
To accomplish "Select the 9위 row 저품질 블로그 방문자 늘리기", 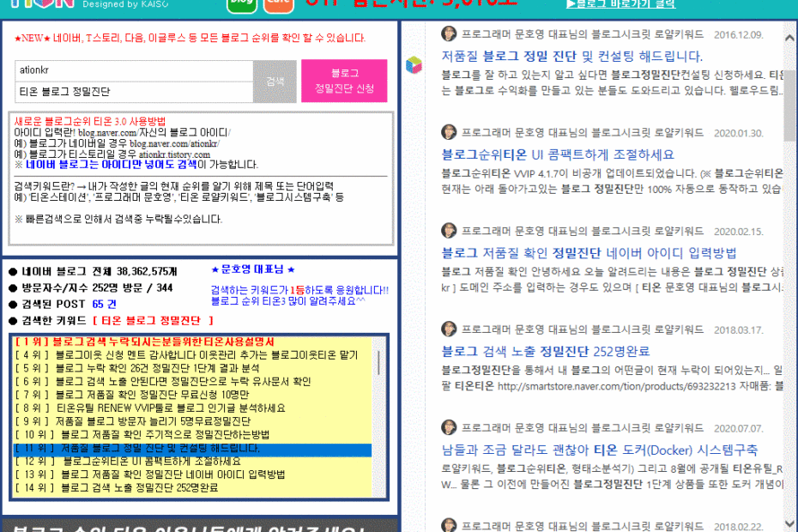I will pyautogui.click(x=192, y=421).
